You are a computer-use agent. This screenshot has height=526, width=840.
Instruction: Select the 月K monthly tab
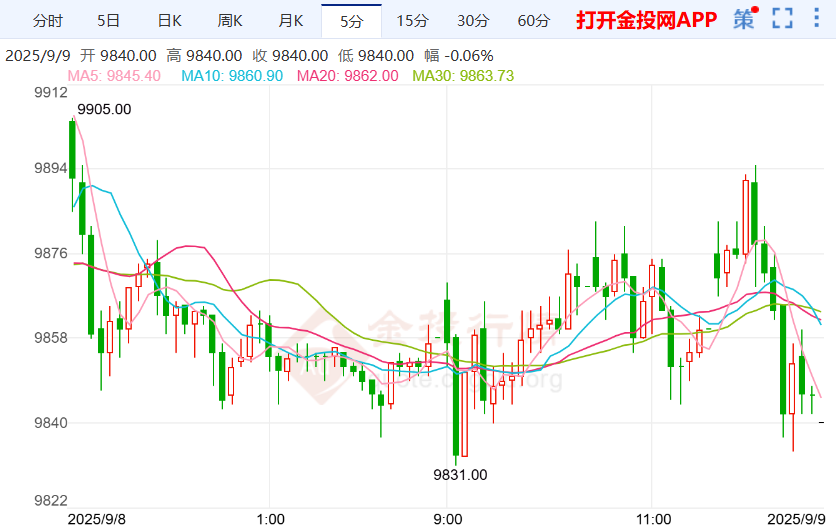click(290, 21)
